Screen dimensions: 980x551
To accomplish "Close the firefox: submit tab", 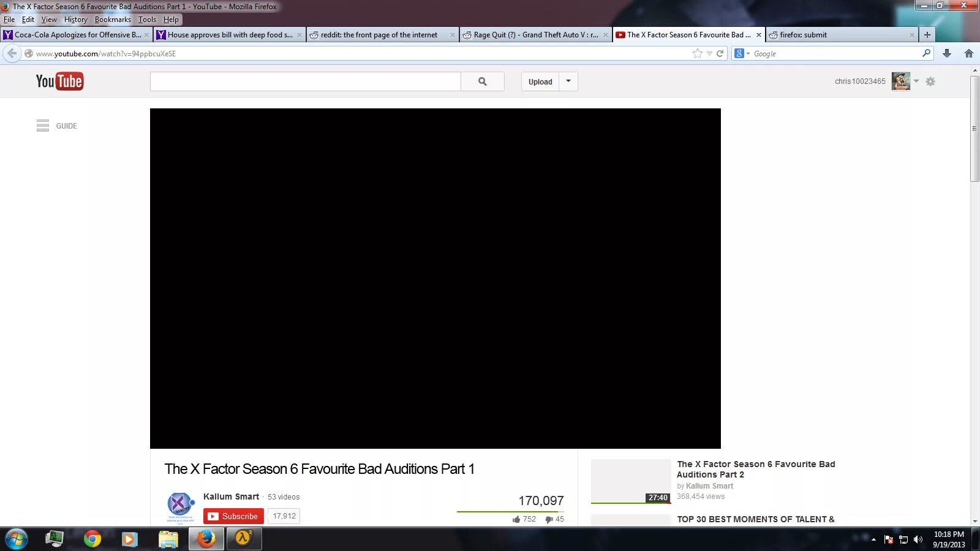I will (911, 35).
